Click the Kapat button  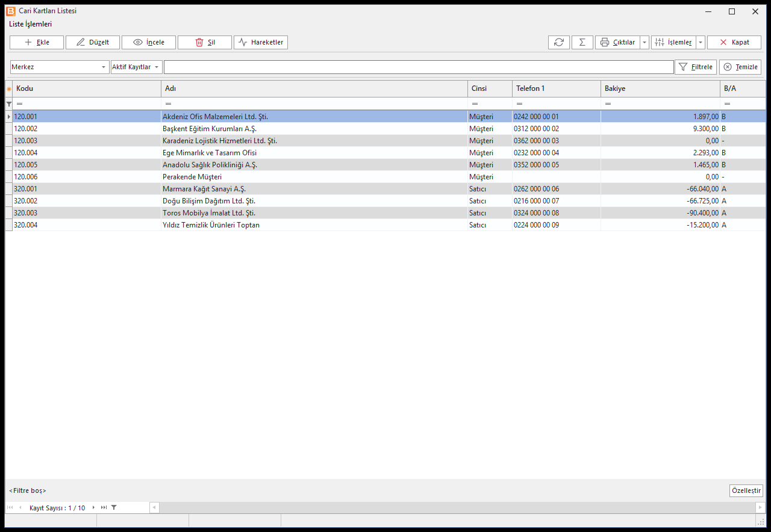[734, 42]
